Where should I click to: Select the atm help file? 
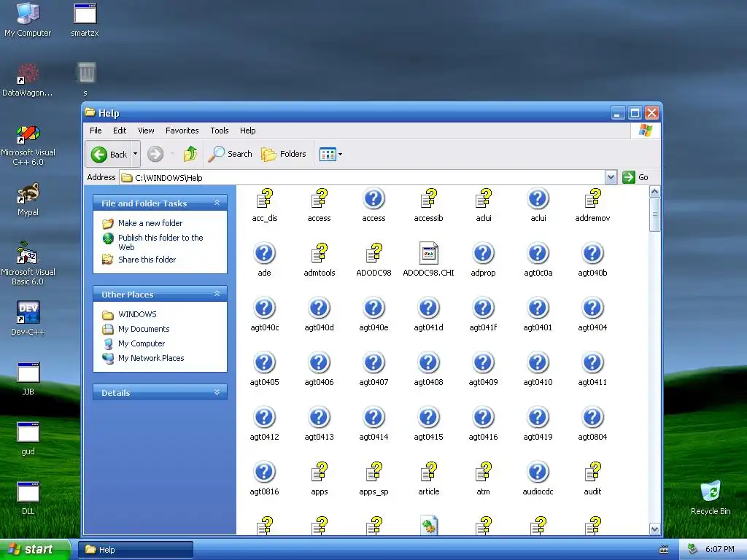coord(483,479)
